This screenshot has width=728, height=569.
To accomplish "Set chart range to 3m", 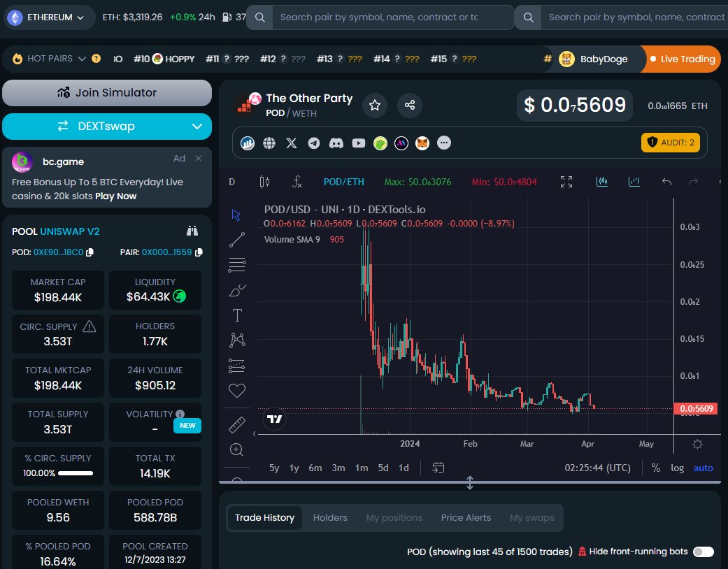I will pyautogui.click(x=338, y=468).
